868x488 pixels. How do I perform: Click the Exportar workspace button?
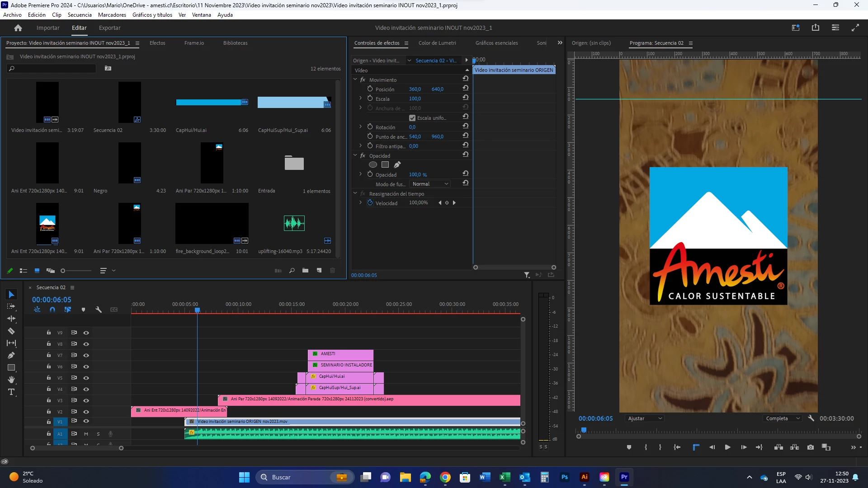(x=109, y=28)
